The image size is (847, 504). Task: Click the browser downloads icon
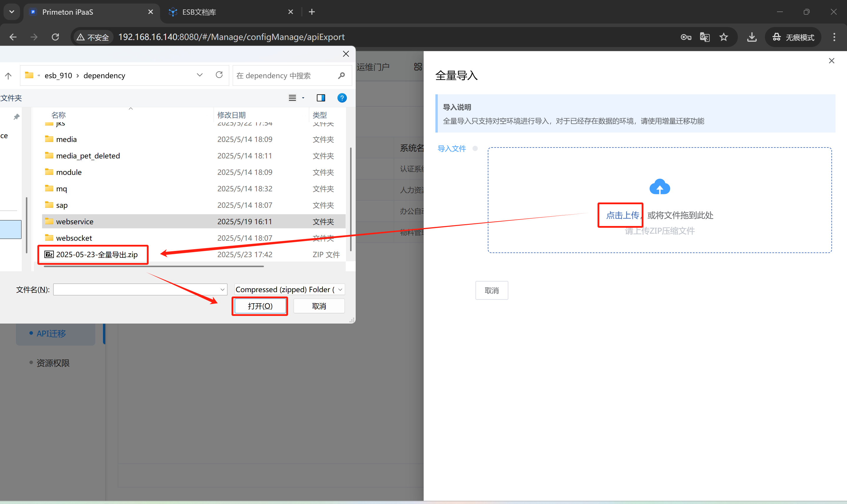coord(751,37)
